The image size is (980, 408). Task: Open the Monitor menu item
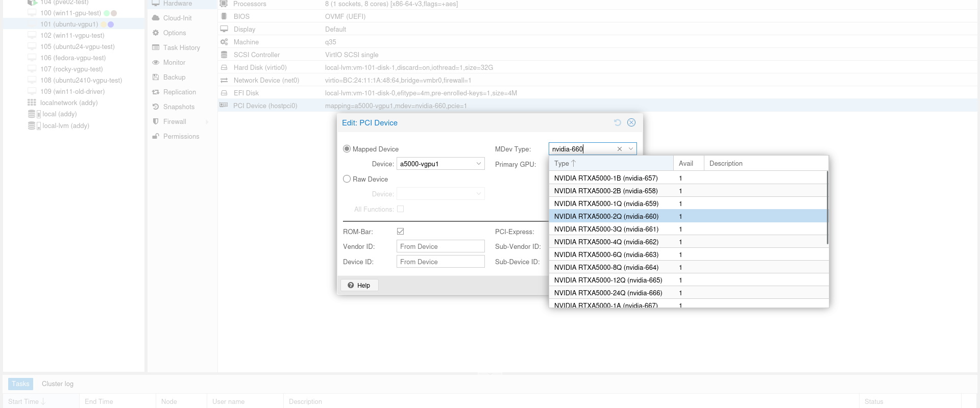pos(182,62)
